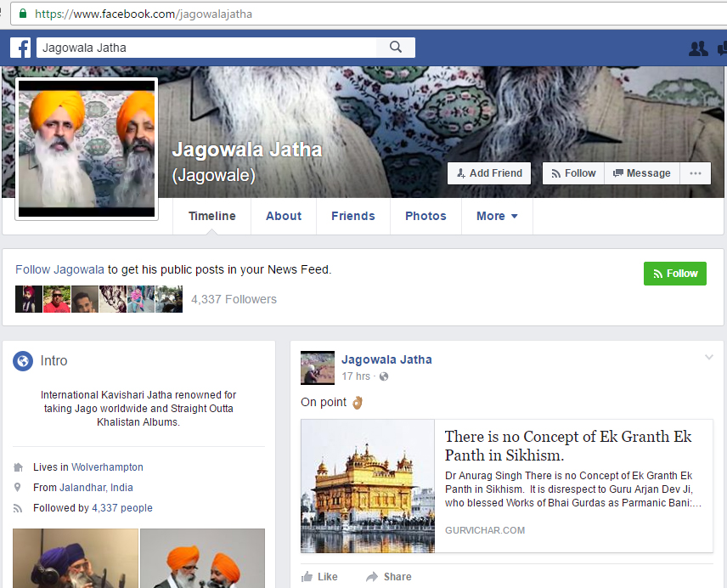The image size is (727, 588).
Task: Open friend requests icon in top bar
Action: point(698,48)
